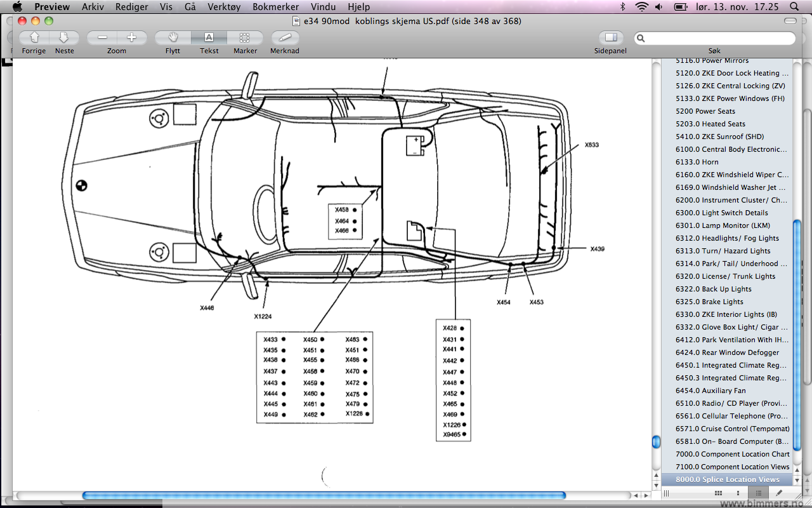The width and height of the screenshot is (812, 508).
Task: Click the sidebar vertical scrollbar thumb
Action: [x=797, y=335]
